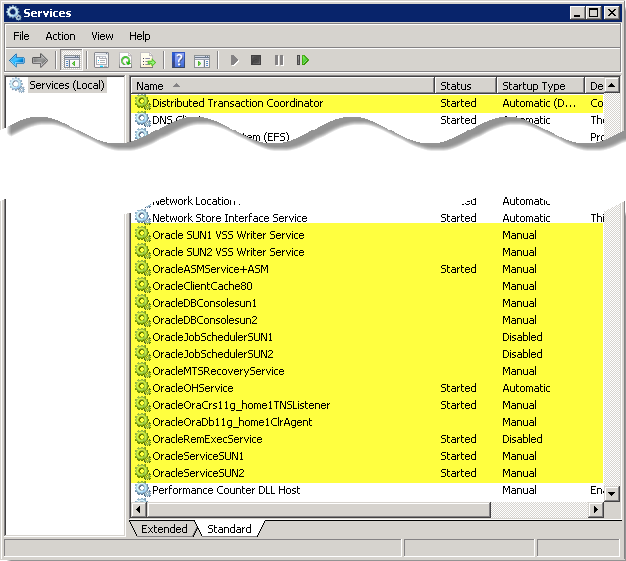This screenshot has width=626, height=561.
Task: Click gear icon of Distributed Transaction Coordinator
Action: pos(142,102)
